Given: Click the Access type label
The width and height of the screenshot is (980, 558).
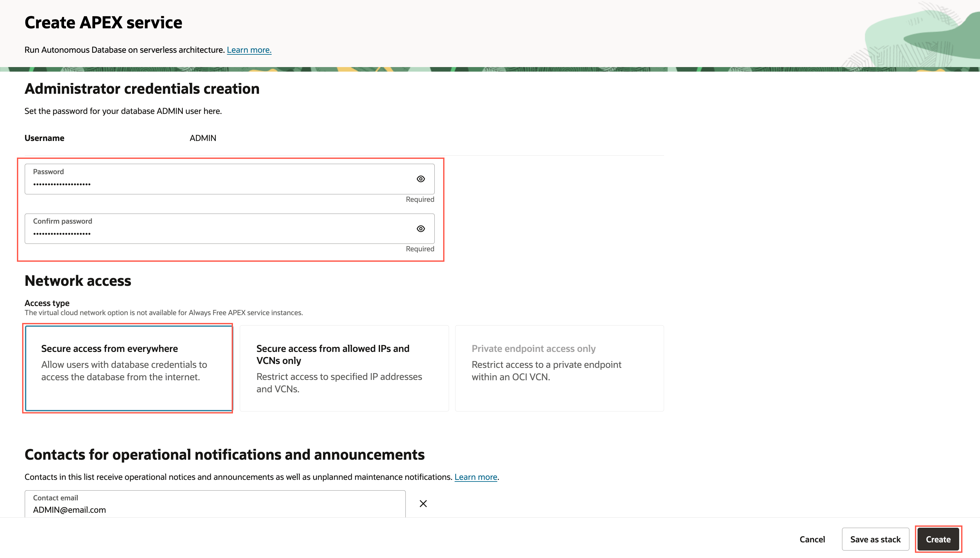Looking at the screenshot, I should (x=47, y=303).
